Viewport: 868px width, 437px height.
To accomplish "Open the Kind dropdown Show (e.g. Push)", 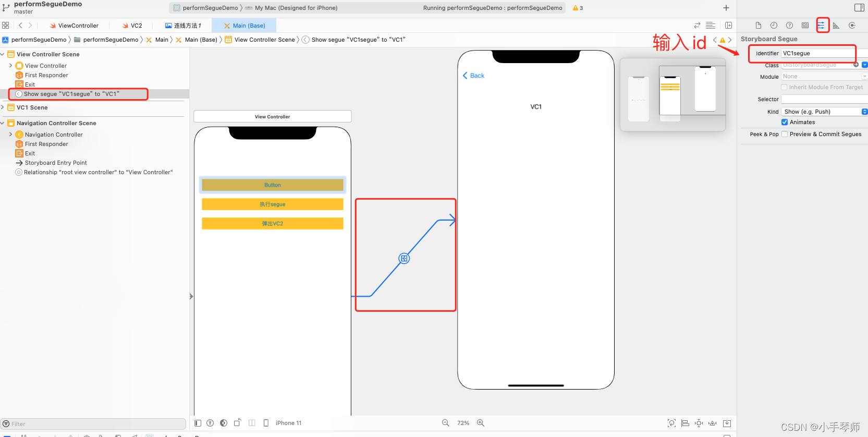I will point(825,112).
